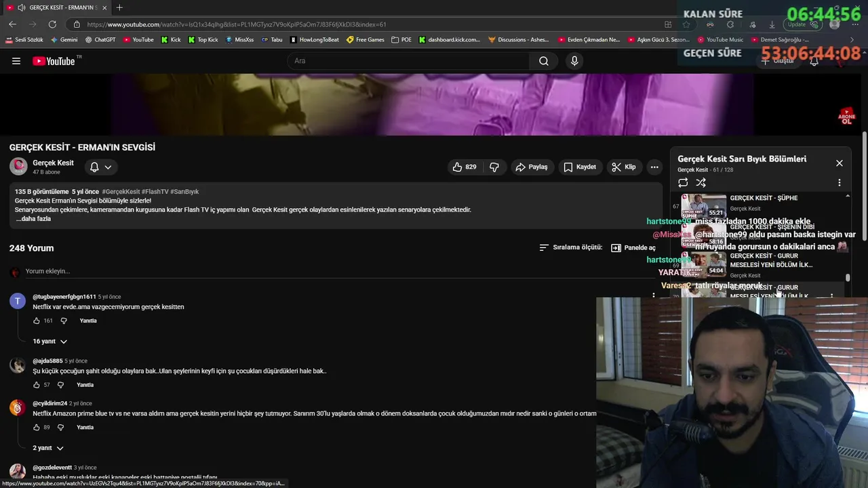868x488 pixels.
Task: Create a clip with Klip
Action: [x=624, y=167]
